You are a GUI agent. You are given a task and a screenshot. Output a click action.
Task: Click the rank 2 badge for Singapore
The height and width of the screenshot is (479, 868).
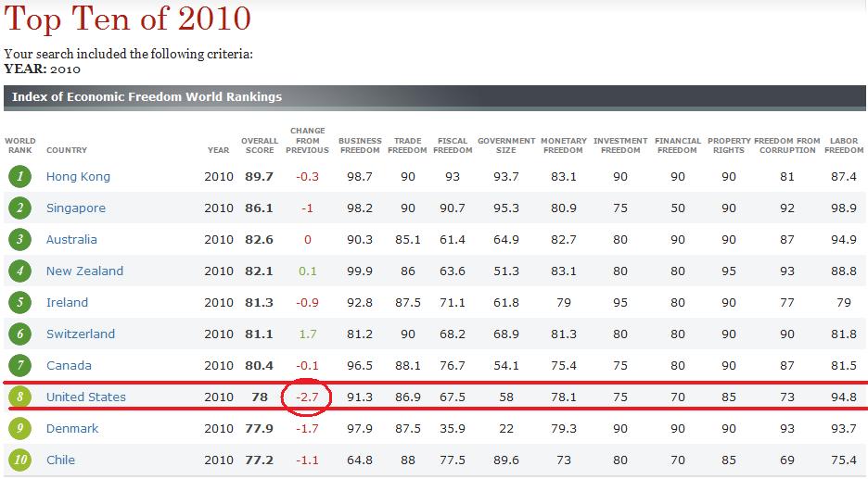tap(19, 208)
